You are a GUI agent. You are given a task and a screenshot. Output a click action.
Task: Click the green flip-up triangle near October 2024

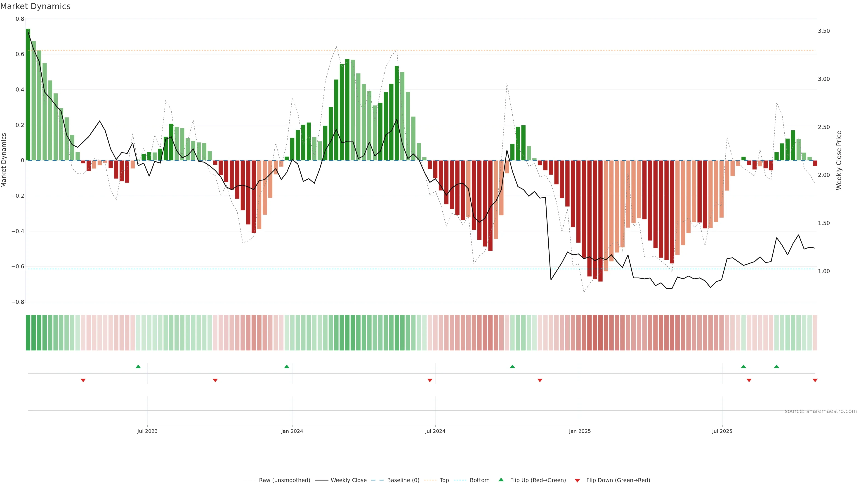[512, 366]
